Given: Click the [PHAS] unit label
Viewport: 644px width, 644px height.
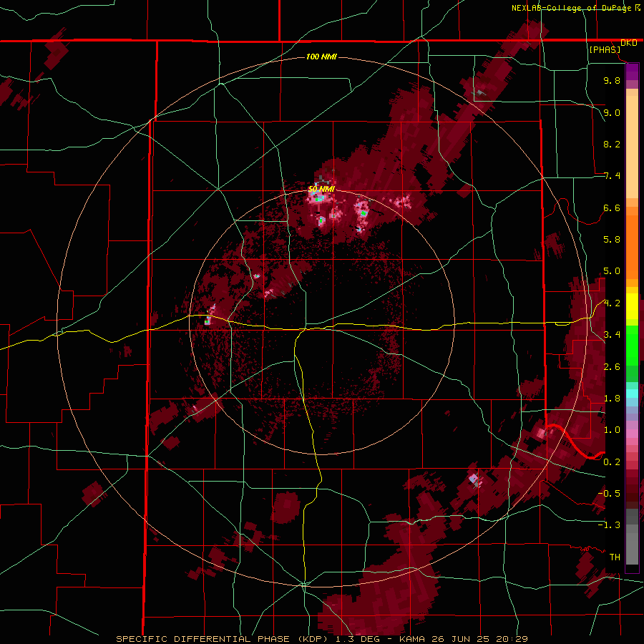Looking at the screenshot, I should [x=605, y=49].
